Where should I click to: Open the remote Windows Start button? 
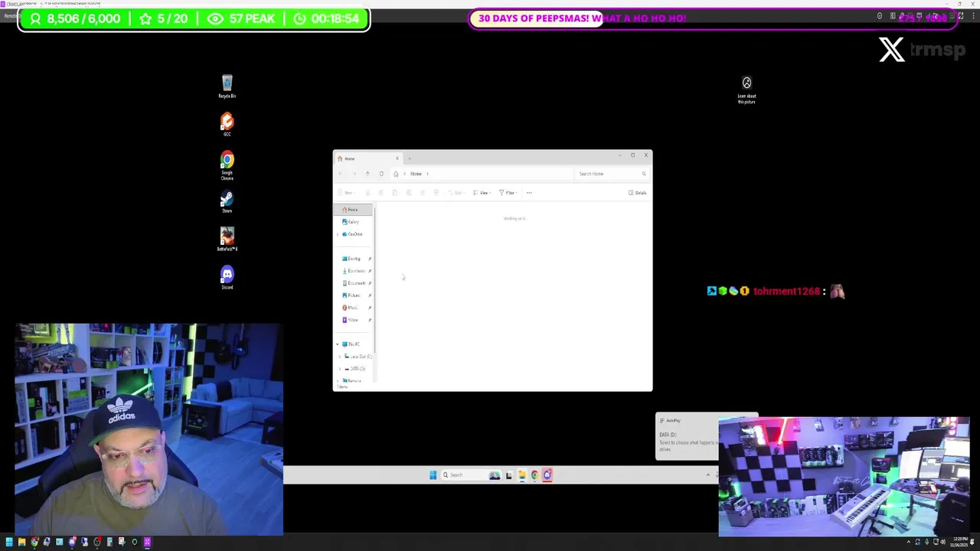point(433,475)
